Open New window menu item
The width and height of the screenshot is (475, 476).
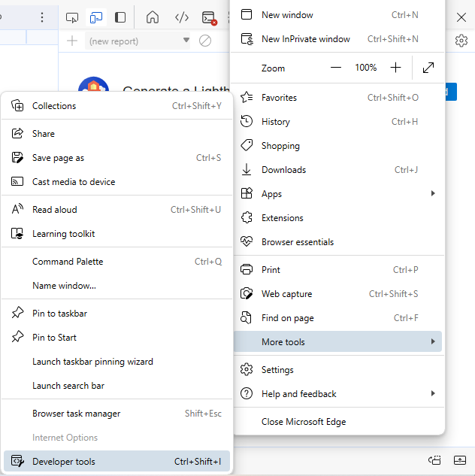[337, 15]
